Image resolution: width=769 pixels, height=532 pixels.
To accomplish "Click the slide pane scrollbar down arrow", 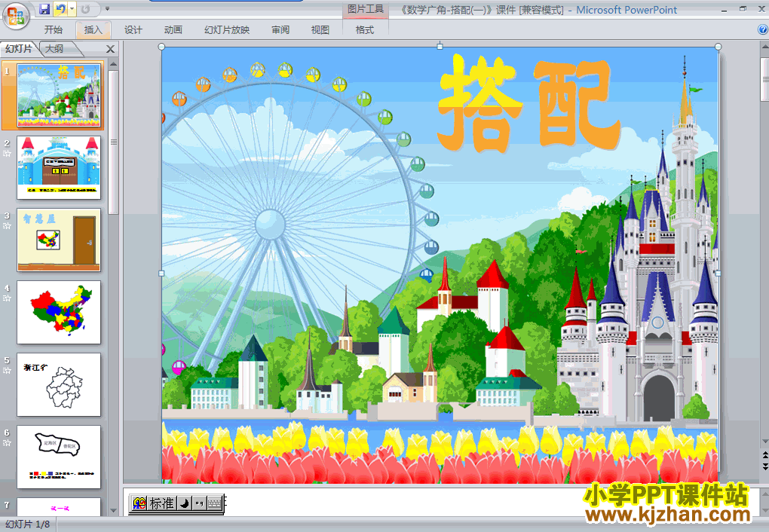I will coord(113,511).
